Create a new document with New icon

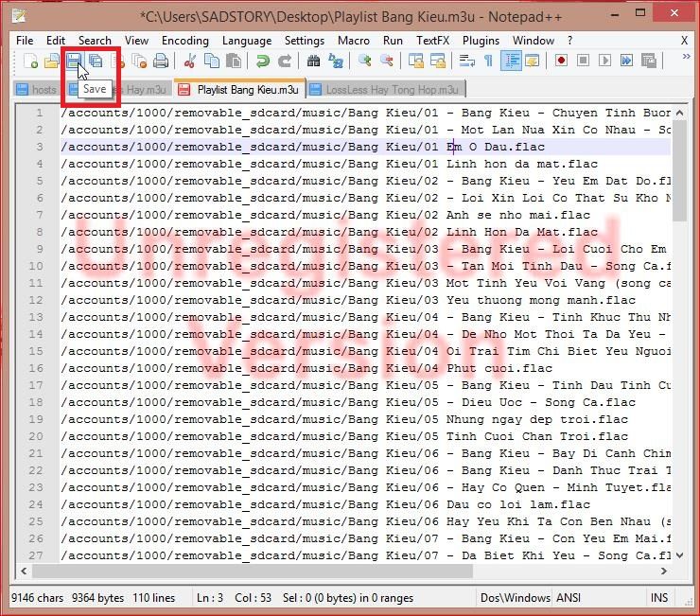click(x=30, y=61)
